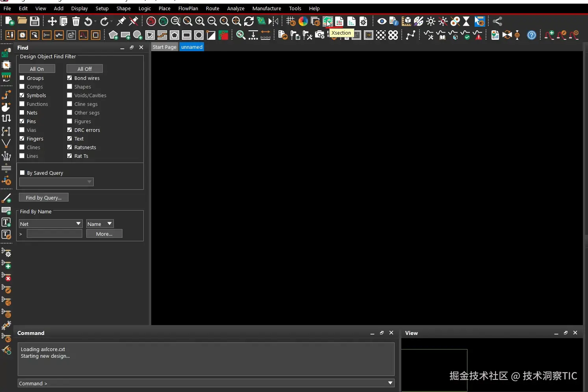588x392 pixels.
Task: Click the Add circle shape icon
Action: pyautogui.click(x=138, y=35)
